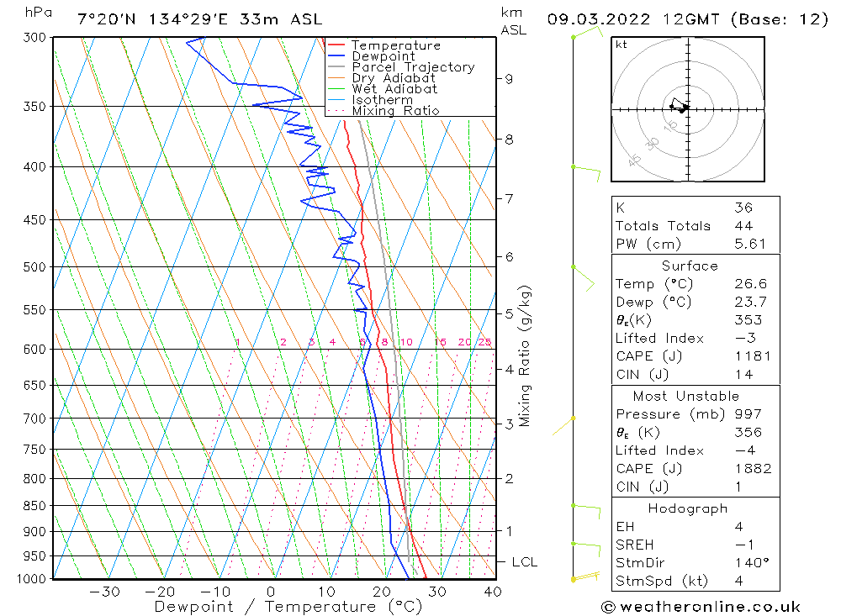
Task: Click the hodograph wind trace near center
Action: point(679,104)
